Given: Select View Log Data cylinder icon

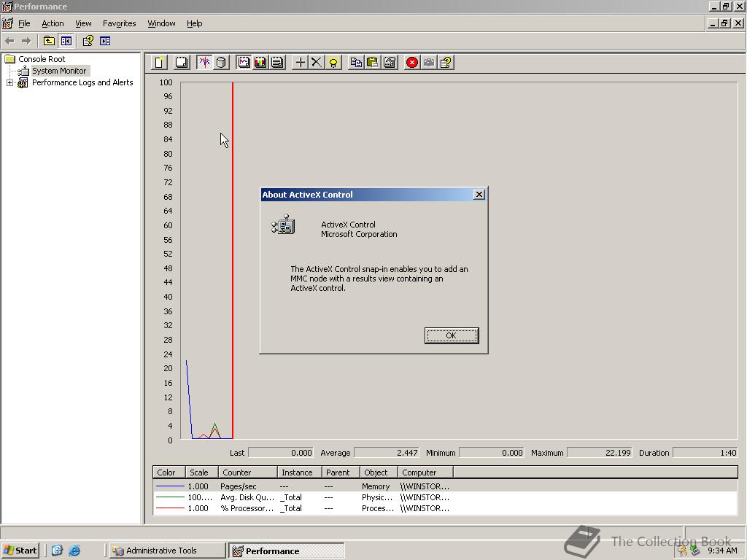Looking at the screenshot, I should (221, 63).
